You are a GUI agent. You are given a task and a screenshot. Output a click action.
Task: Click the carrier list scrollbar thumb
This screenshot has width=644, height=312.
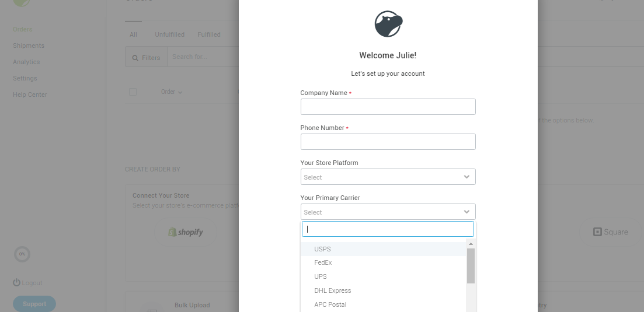click(471, 266)
